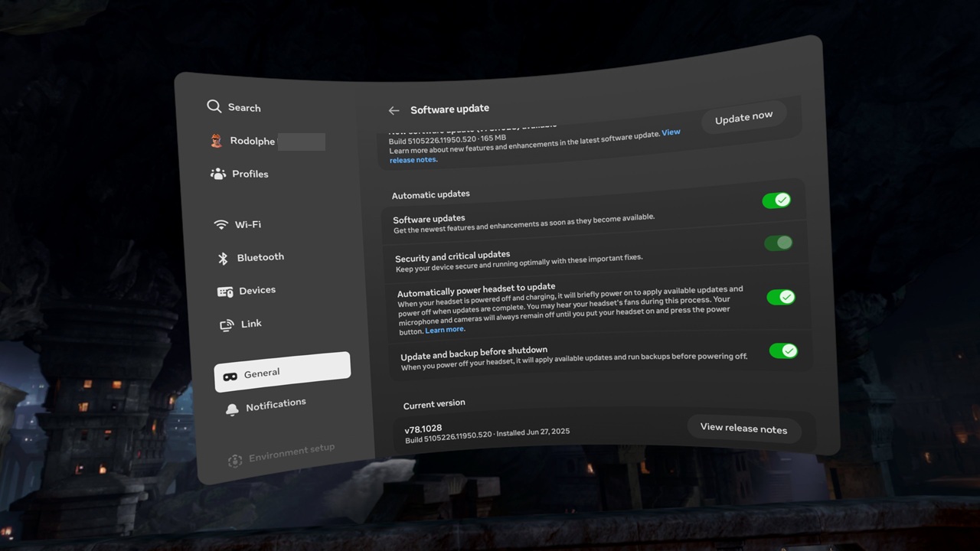Click the Search field label
The image size is (980, 551).
click(x=244, y=108)
